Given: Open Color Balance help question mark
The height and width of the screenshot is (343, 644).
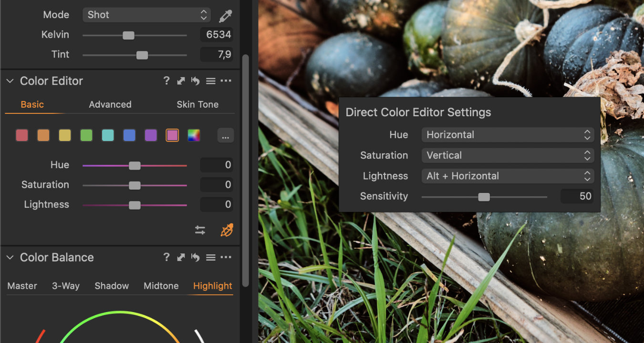Looking at the screenshot, I should point(166,257).
